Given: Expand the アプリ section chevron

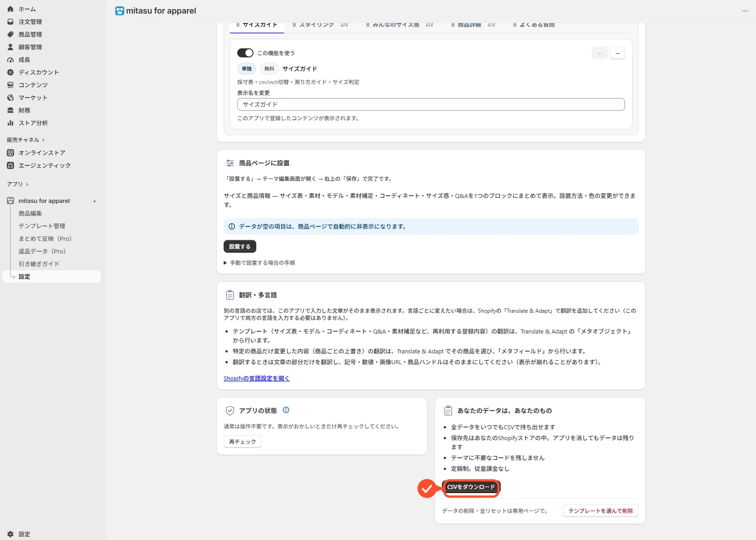Looking at the screenshot, I should (27, 184).
